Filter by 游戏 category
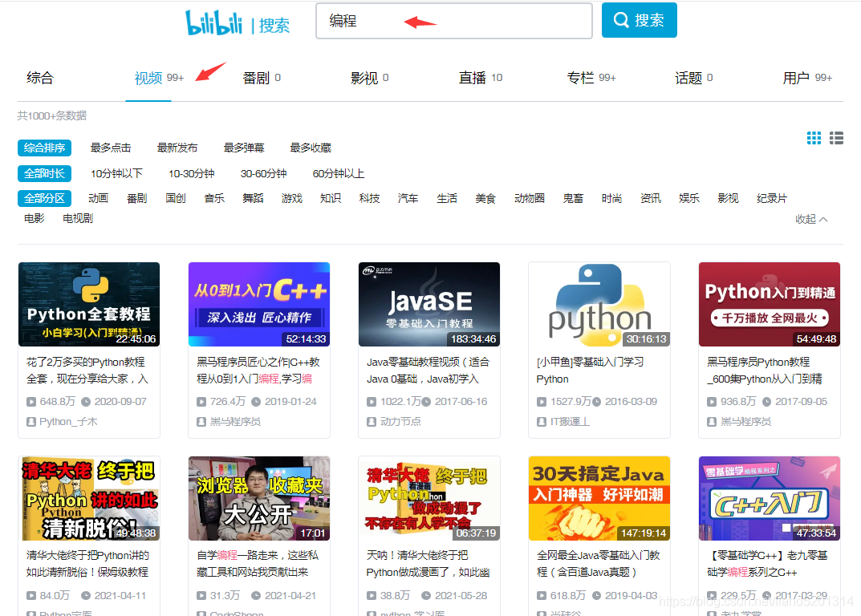861x616 pixels. pyautogui.click(x=291, y=198)
